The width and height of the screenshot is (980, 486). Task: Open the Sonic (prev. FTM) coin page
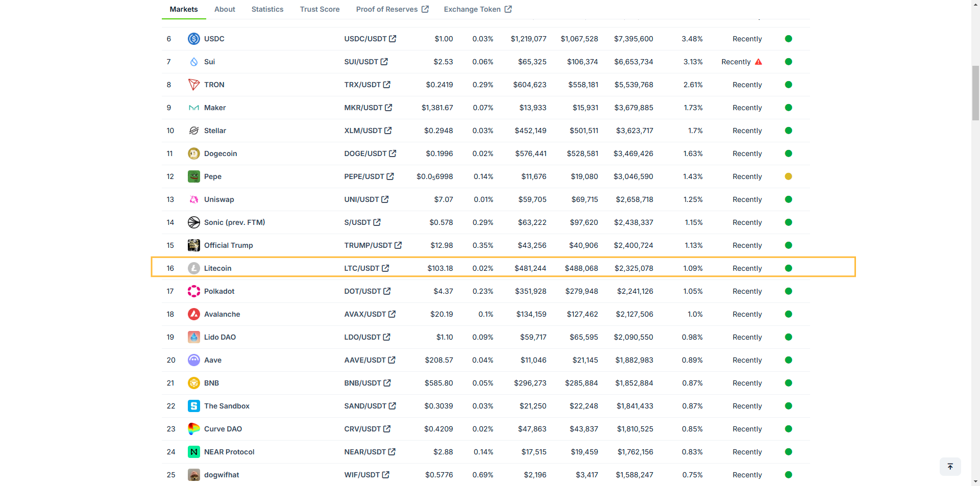click(x=235, y=222)
